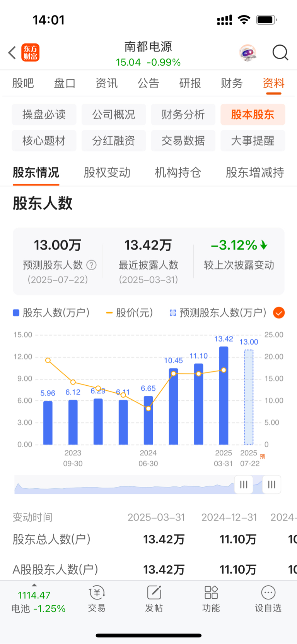Select the left range slider handle
Viewport: 297px width, 644px height.
(244, 484)
